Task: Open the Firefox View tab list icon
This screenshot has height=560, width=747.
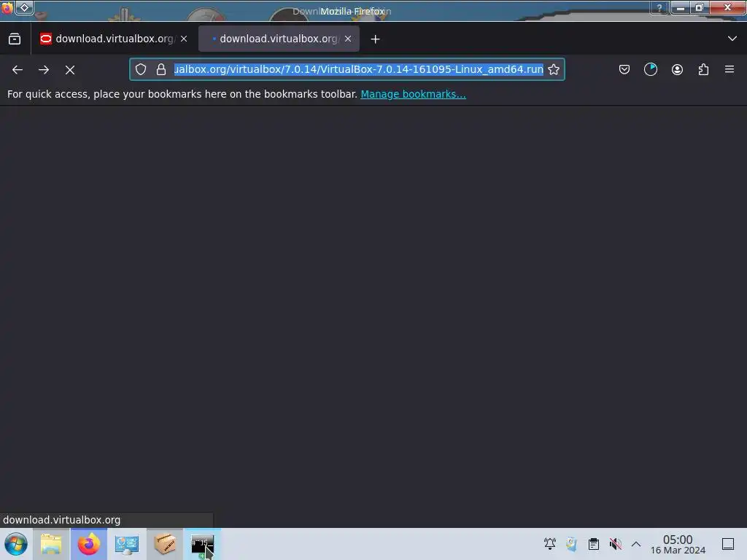Action: (15, 39)
